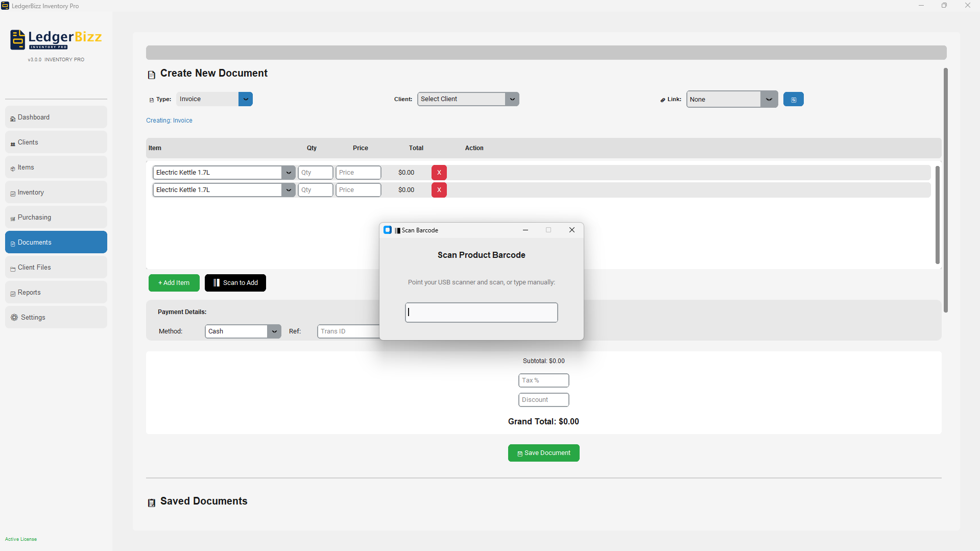Open Client Files section
Screen dimensions: 980x551
click(56, 268)
